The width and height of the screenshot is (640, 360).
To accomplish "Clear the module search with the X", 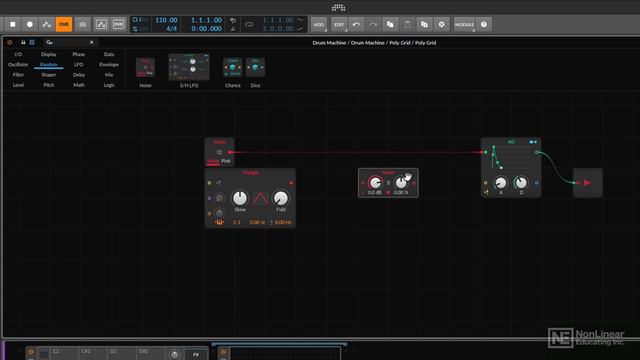I will 91,42.
